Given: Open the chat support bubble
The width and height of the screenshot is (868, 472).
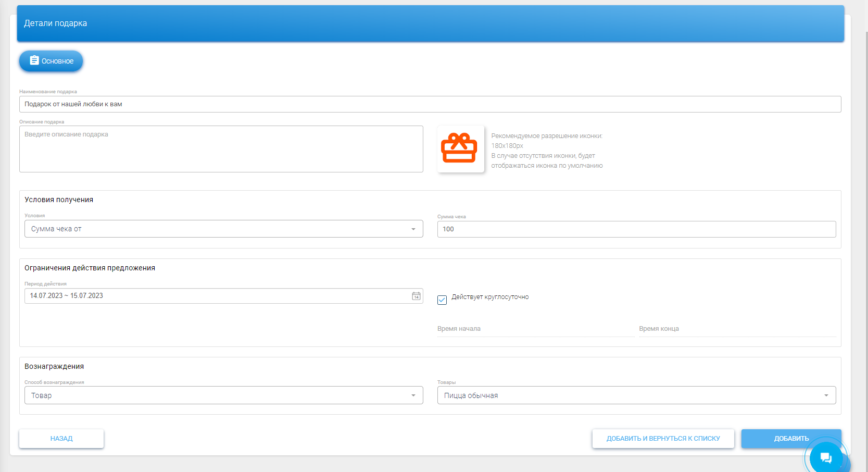Looking at the screenshot, I should click(x=825, y=457).
